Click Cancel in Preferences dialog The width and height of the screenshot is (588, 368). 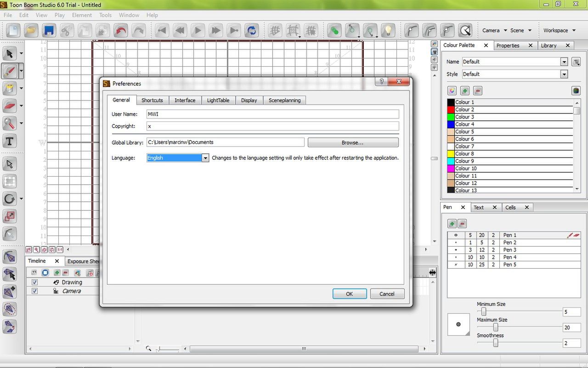387,294
